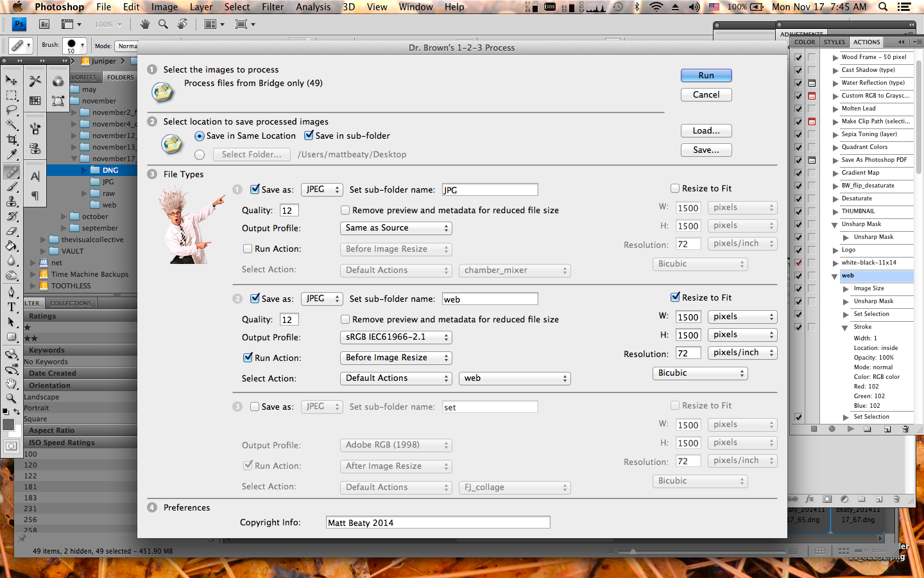
Task: Toggle Quick Mask mode
Action: pyautogui.click(x=12, y=446)
